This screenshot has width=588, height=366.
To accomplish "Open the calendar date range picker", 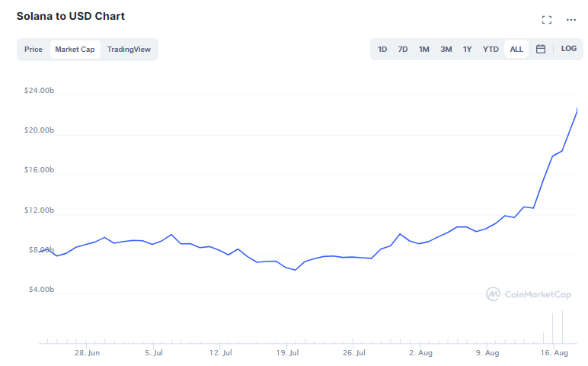I will coord(541,49).
